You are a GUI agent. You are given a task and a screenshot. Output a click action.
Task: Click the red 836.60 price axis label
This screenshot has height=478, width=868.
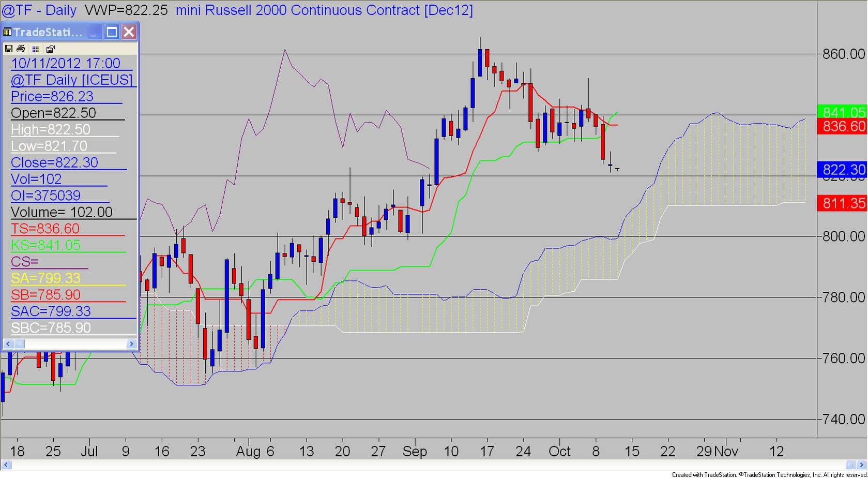tap(843, 127)
